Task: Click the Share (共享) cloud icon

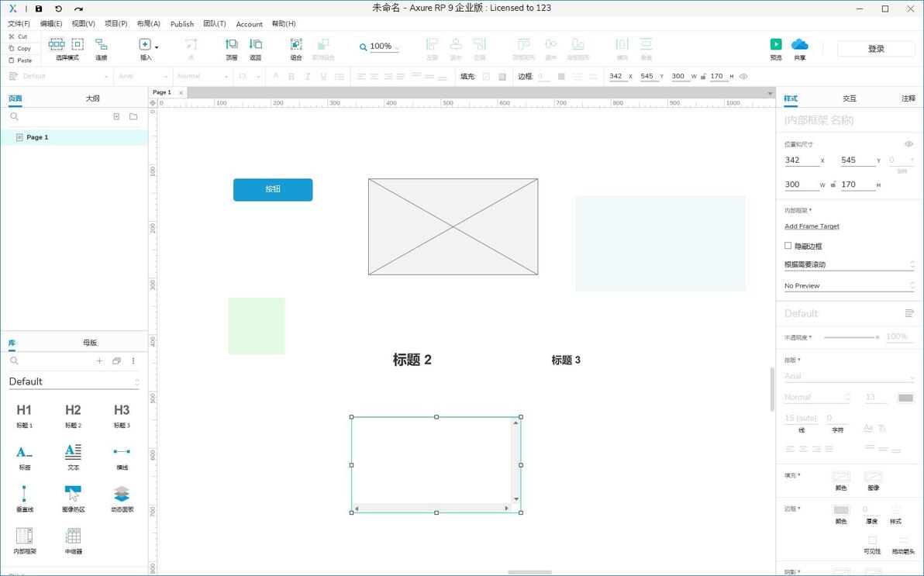Action: tap(800, 44)
